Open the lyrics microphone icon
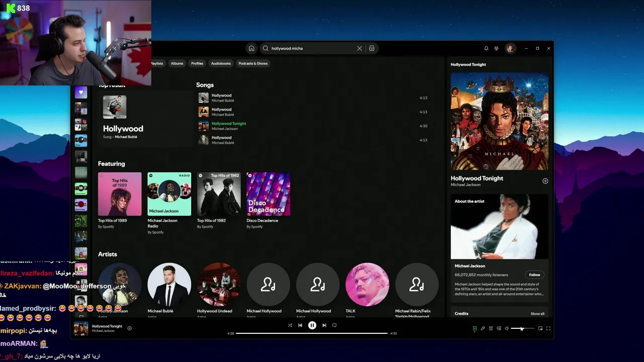Screen dimensions: 644x362 pyautogui.click(x=482, y=328)
